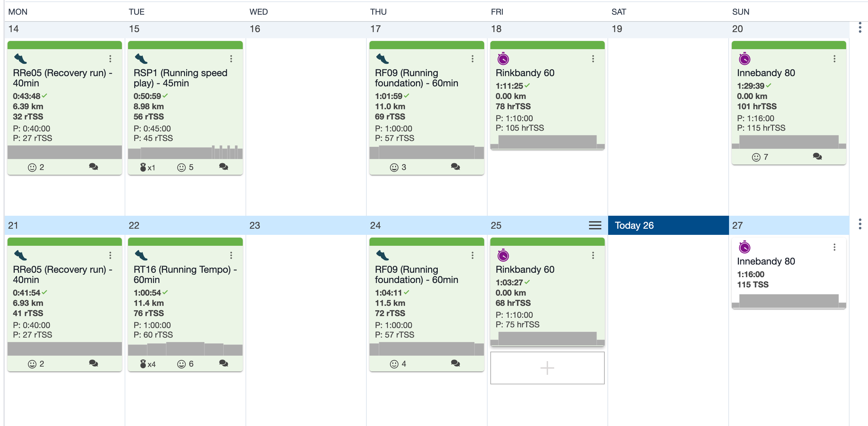This screenshot has width=868, height=426.
Task: Click the smiley feel rating 7 on Innebandy 80
Action: pos(760,157)
